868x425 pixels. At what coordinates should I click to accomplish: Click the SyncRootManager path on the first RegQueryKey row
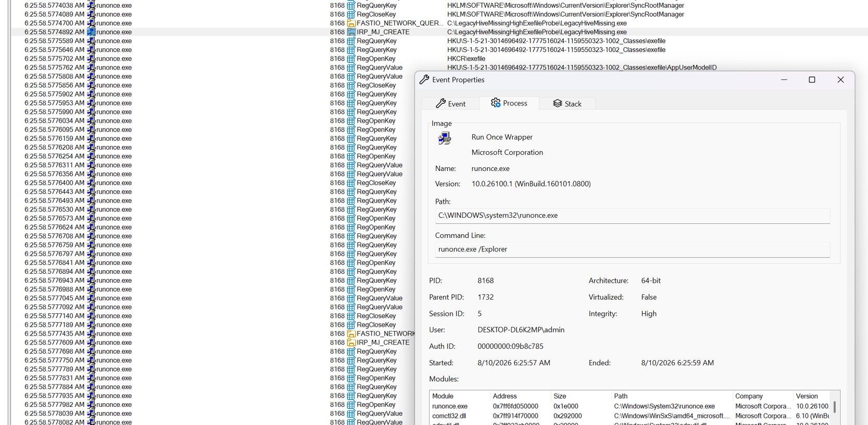coord(566,5)
